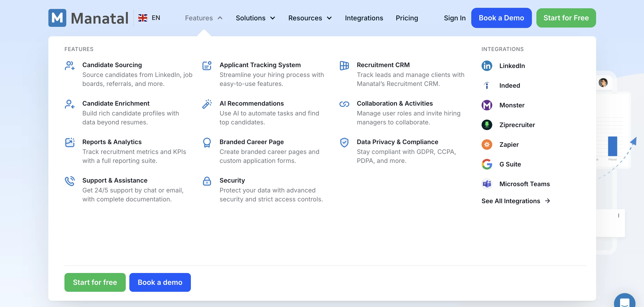Viewport: 644px width, 307px height.
Task: Click the G Suite Google icon
Action: pos(486,164)
